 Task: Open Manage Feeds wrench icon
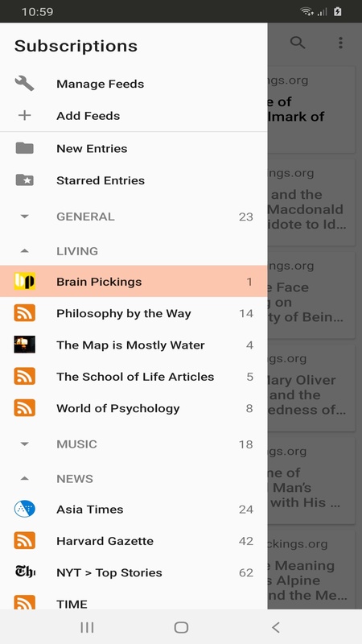pyautogui.click(x=24, y=84)
